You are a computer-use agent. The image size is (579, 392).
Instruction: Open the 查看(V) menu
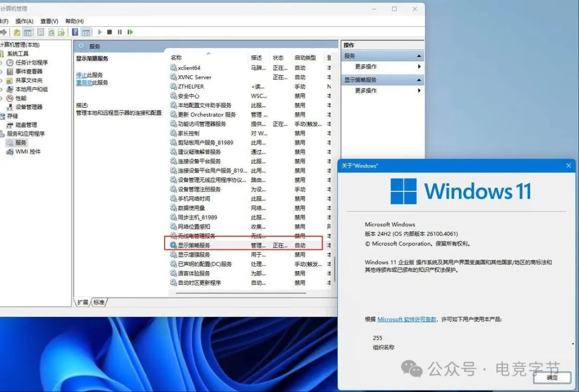click(49, 21)
